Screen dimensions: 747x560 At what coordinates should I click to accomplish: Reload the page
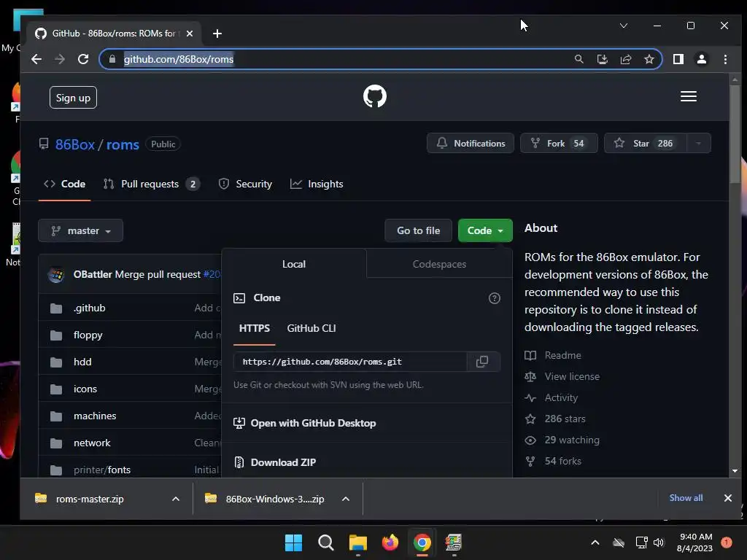tap(83, 59)
